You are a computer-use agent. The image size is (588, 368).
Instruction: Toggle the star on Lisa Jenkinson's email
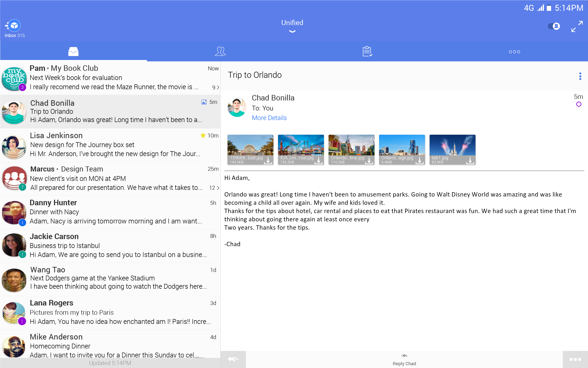click(203, 135)
